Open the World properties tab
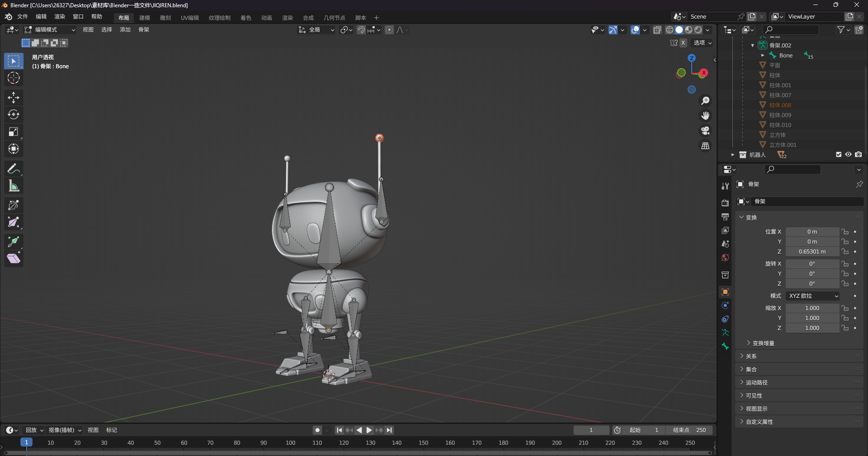The width and height of the screenshot is (868, 456). pyautogui.click(x=725, y=258)
